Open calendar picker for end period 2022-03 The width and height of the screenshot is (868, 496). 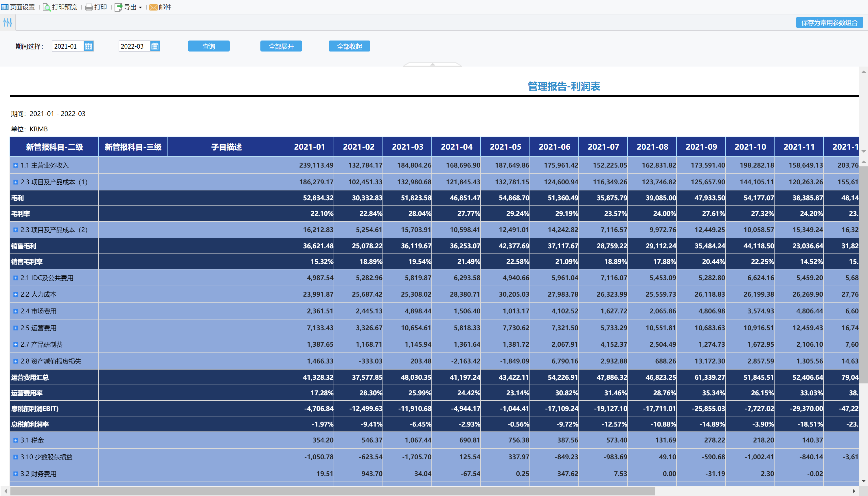click(x=155, y=46)
